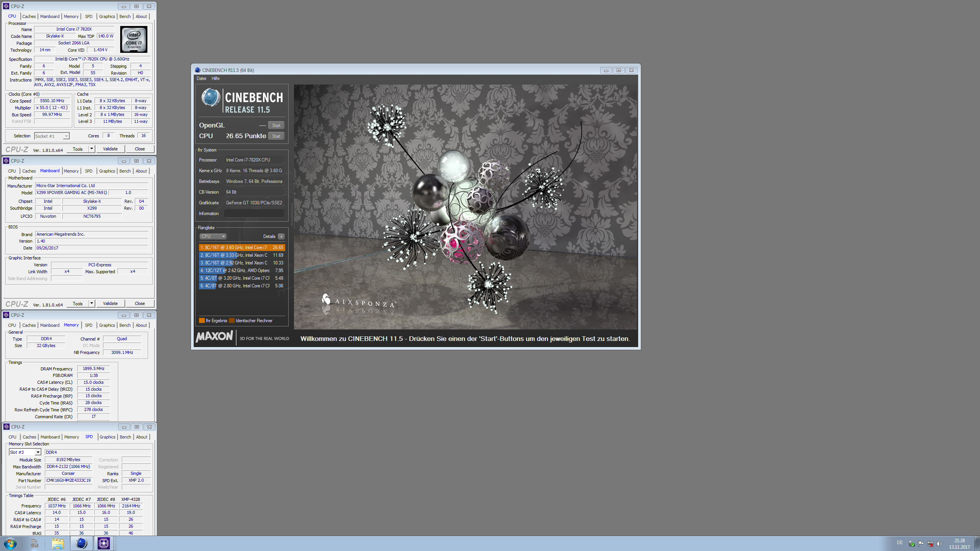This screenshot has width=980, height=551.
Task: Click the DE language indicator in the tray
Action: (x=900, y=543)
